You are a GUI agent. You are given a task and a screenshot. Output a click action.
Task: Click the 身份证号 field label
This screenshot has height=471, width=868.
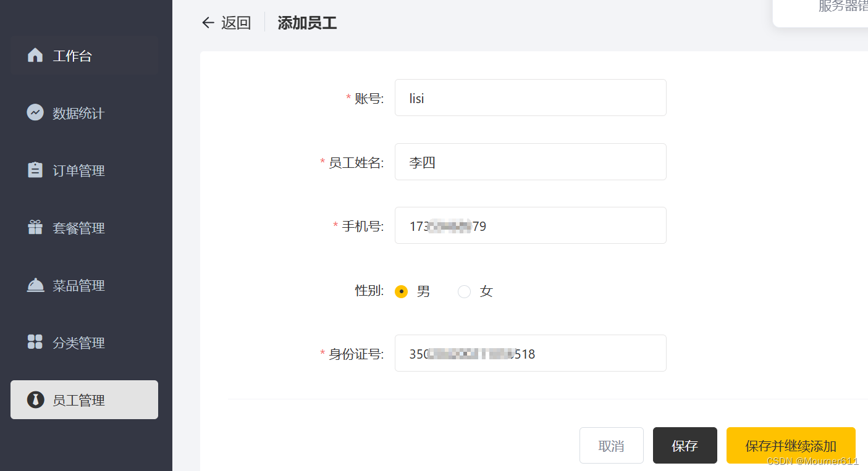[356, 354]
